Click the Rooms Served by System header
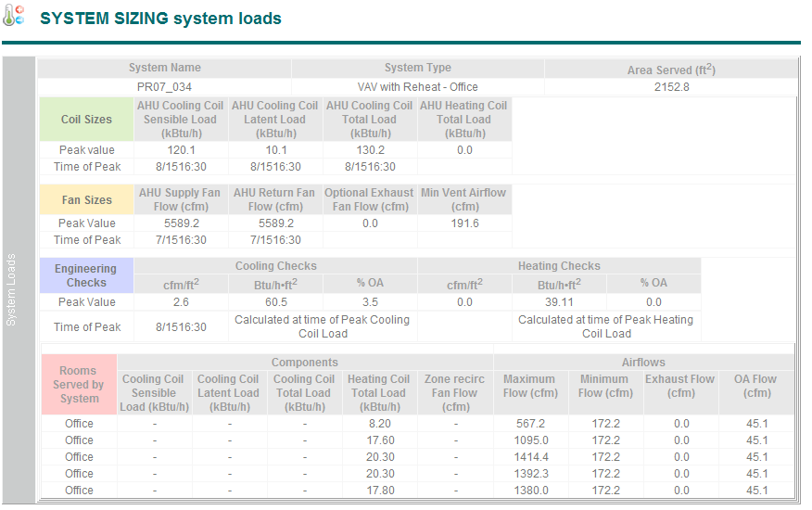 click(79, 385)
